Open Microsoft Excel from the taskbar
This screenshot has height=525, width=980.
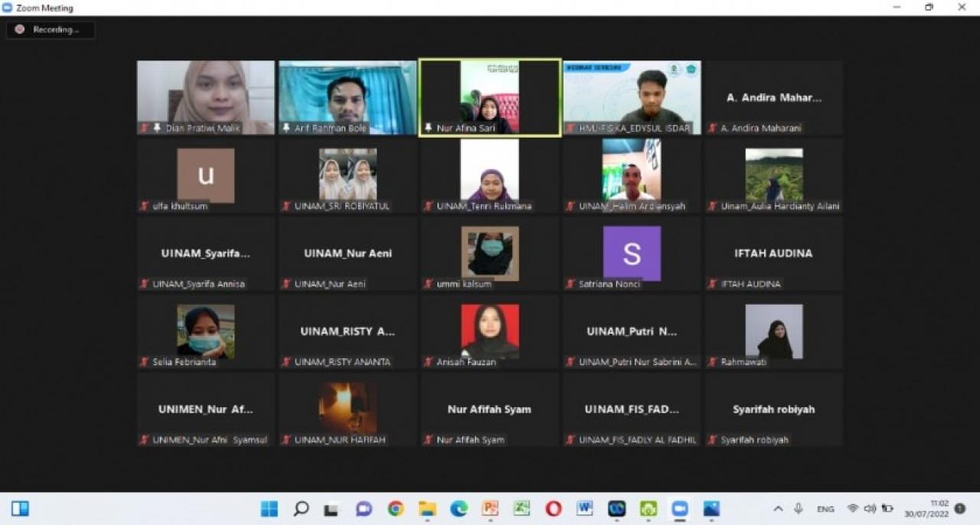(521, 508)
